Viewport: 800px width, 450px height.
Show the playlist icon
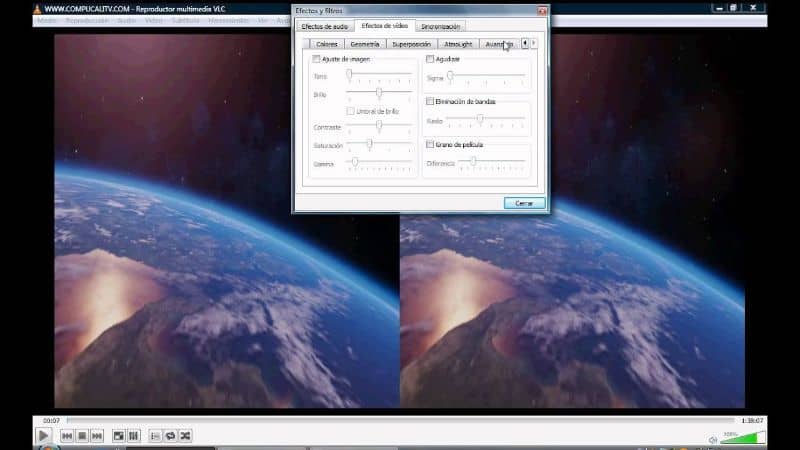pyautogui.click(x=155, y=436)
